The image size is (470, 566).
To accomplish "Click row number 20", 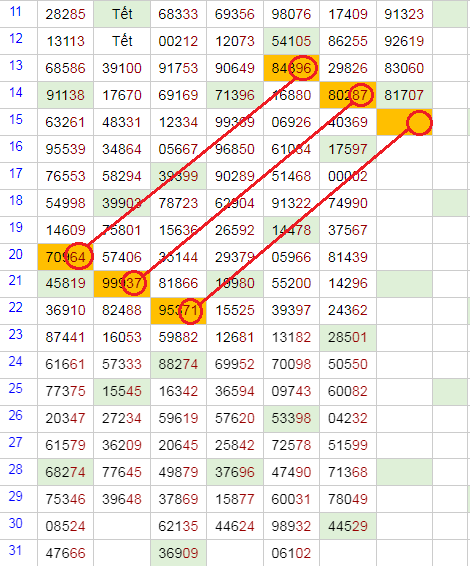I will coord(16,254).
